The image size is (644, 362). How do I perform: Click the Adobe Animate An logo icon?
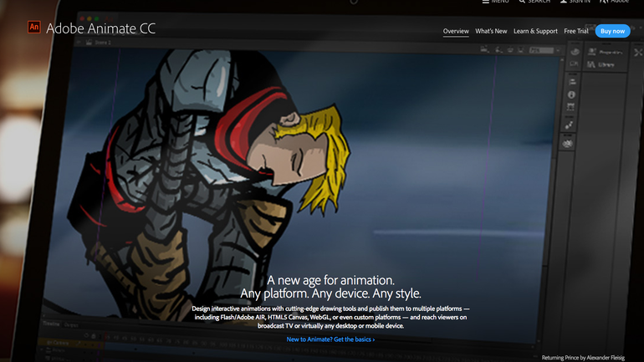tap(34, 28)
